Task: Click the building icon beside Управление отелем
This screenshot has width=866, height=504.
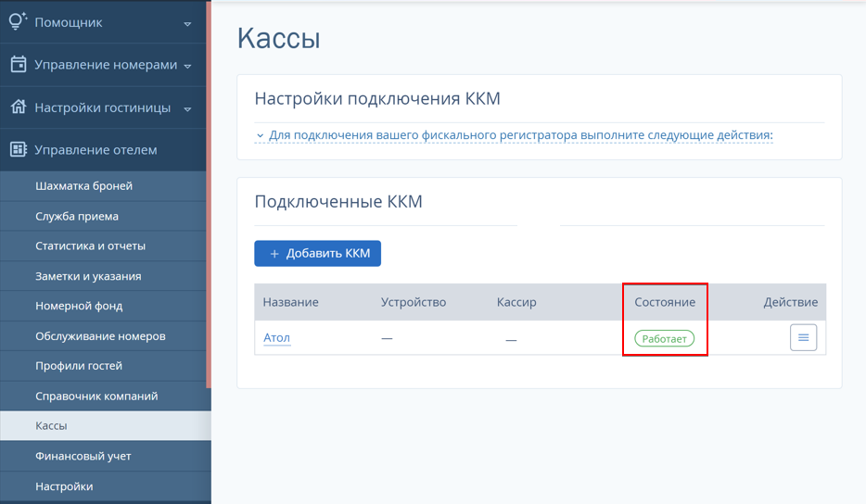Action: coord(19,149)
